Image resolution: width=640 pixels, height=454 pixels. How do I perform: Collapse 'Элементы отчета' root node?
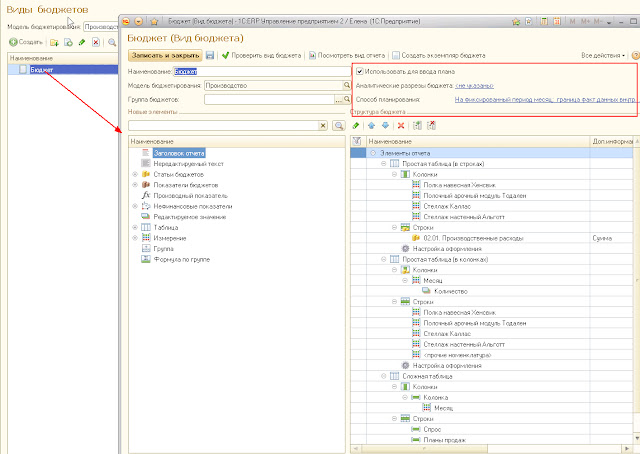373,153
